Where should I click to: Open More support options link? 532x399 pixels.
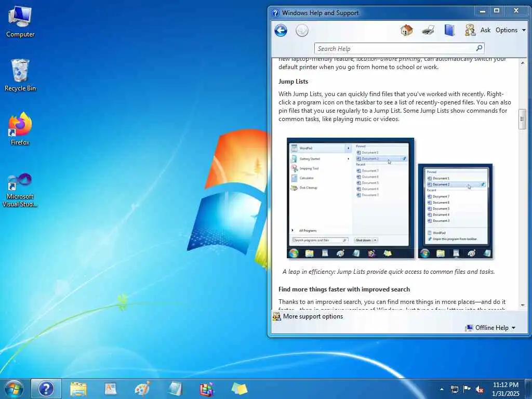click(313, 316)
